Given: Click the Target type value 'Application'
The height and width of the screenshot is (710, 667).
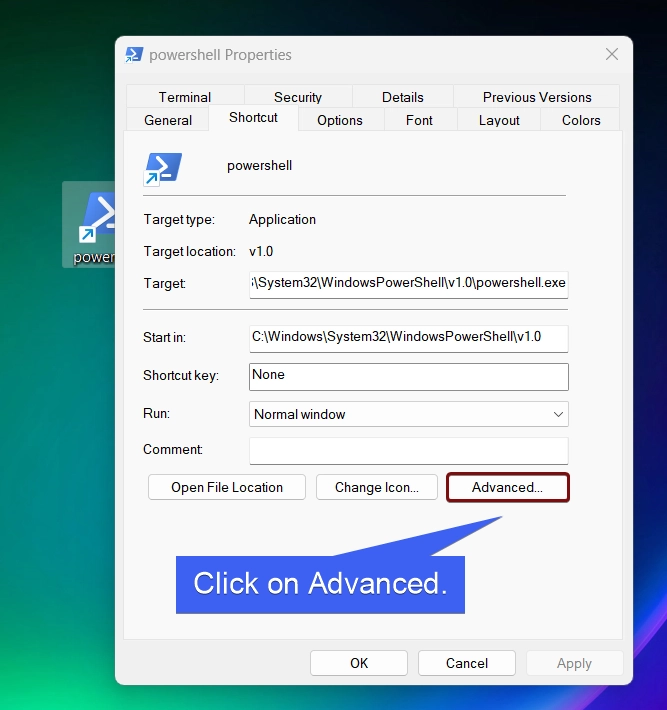Looking at the screenshot, I should [x=282, y=220].
